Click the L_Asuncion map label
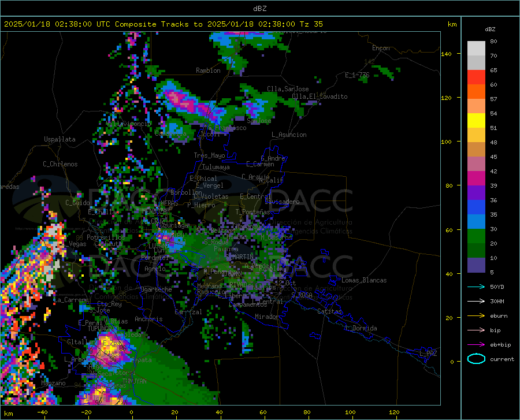 tap(289, 135)
